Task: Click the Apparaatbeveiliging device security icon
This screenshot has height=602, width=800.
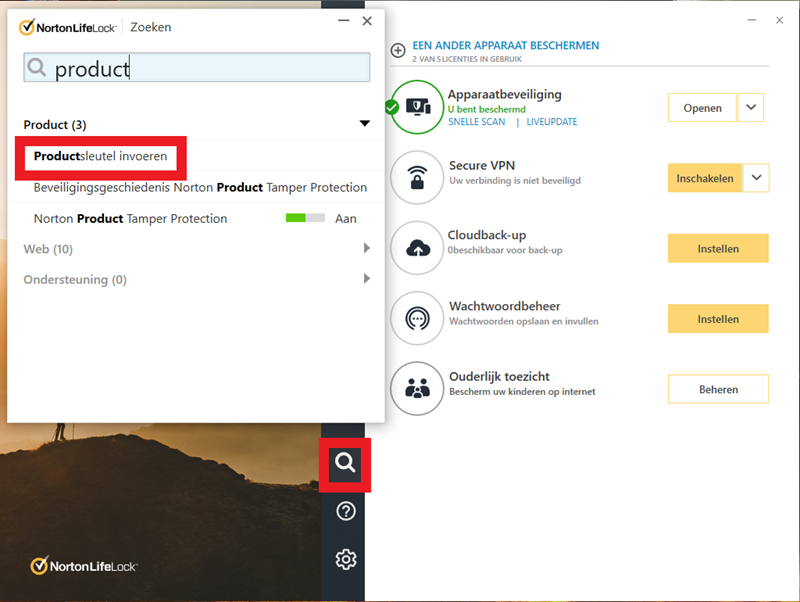Action: 417,107
